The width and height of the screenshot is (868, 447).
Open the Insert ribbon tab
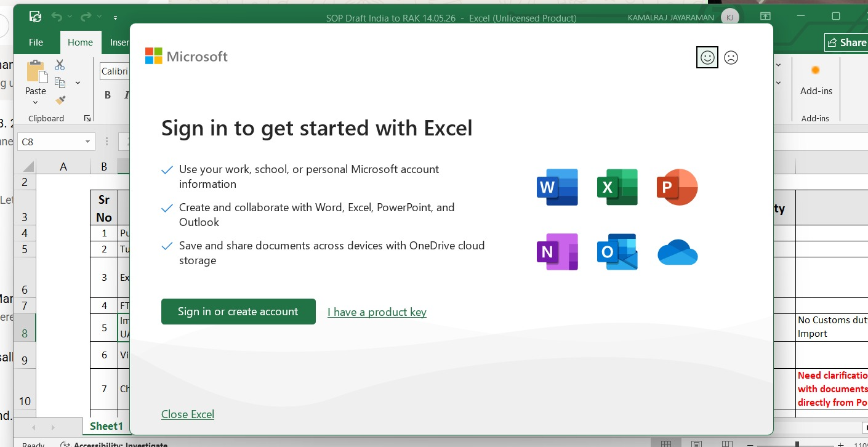[119, 42]
